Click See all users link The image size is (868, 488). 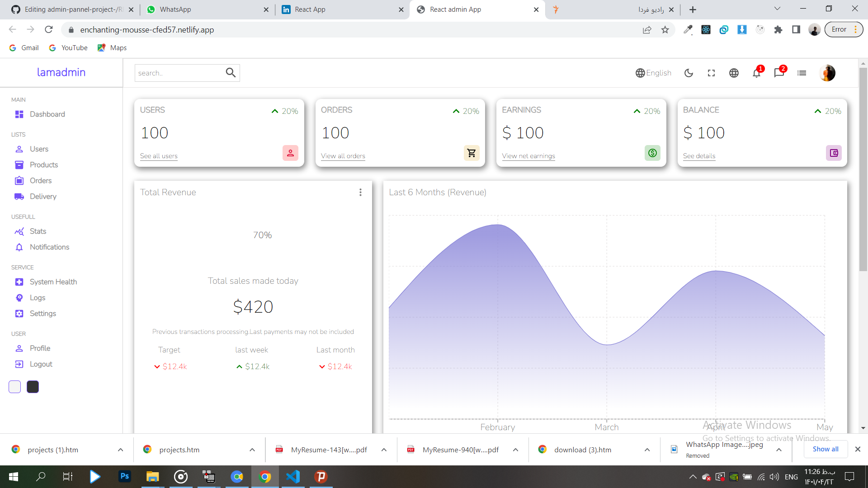coord(159,156)
